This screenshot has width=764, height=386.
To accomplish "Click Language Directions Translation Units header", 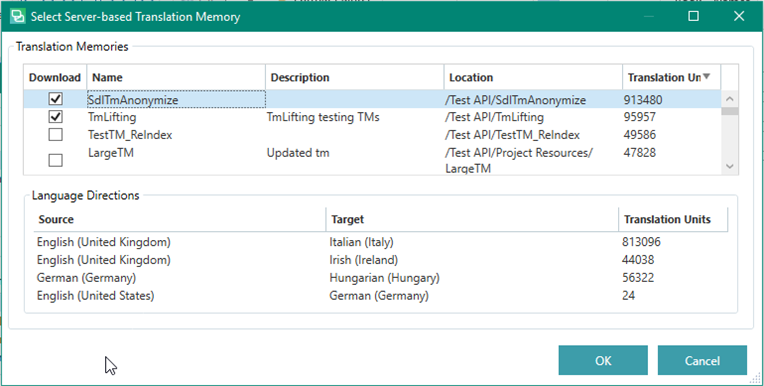I will (x=673, y=219).
